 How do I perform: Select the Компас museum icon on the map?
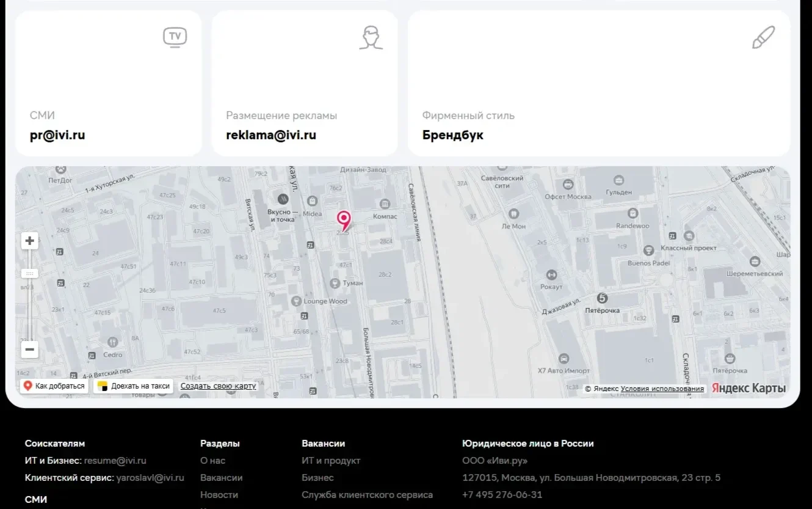coord(385,203)
